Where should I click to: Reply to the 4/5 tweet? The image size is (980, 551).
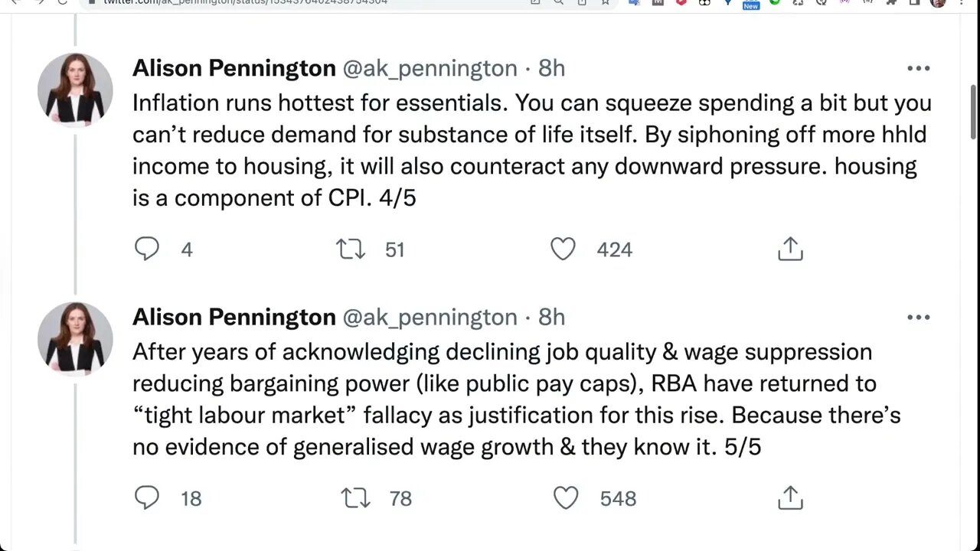(x=147, y=249)
